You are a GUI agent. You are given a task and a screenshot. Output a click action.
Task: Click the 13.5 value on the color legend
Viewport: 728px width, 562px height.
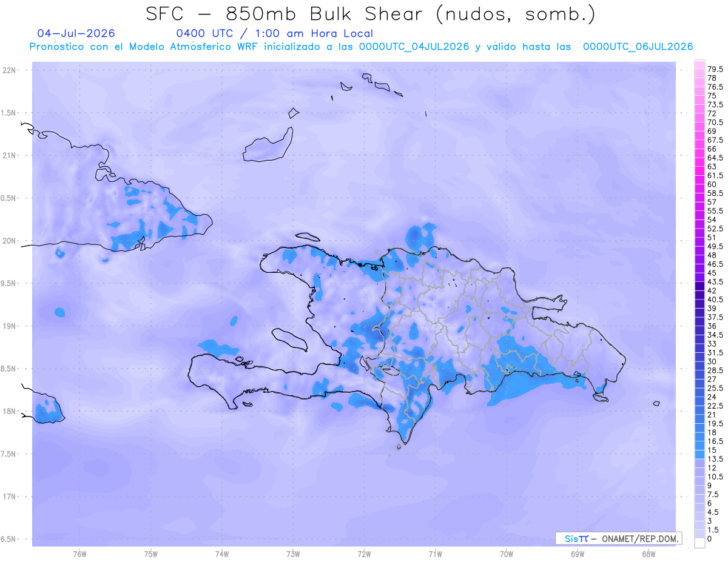pos(716,459)
